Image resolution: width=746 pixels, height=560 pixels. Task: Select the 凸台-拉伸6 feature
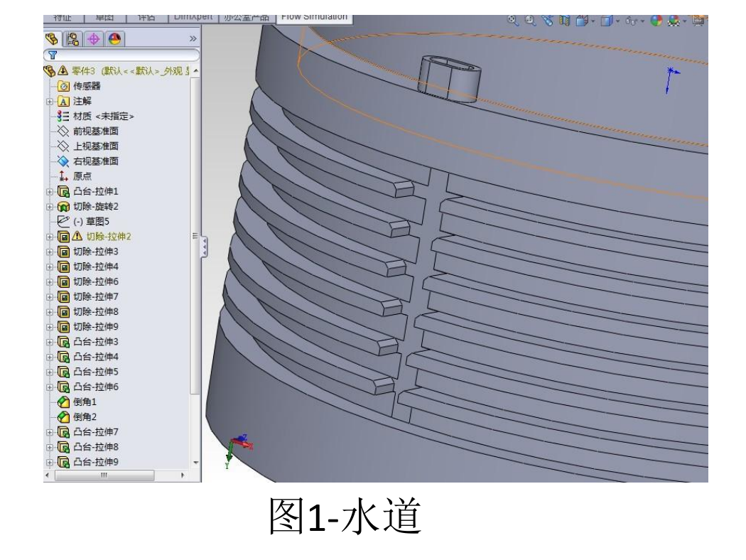click(x=89, y=387)
